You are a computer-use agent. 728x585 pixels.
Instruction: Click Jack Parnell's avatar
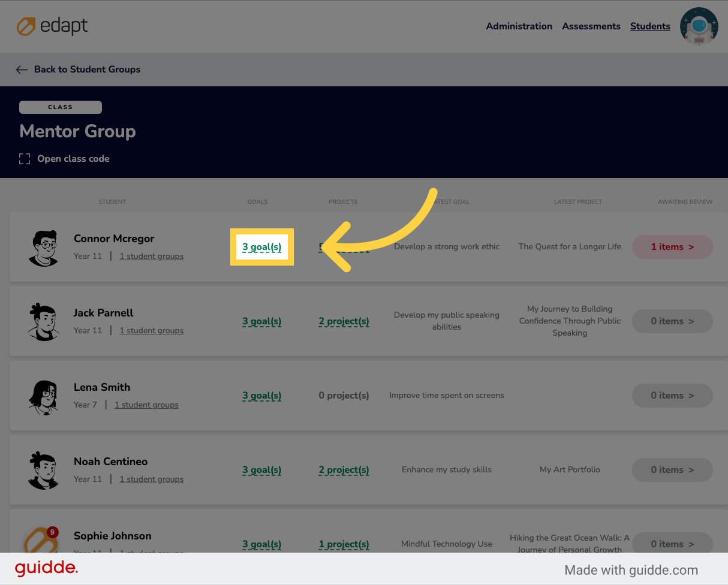click(43, 321)
